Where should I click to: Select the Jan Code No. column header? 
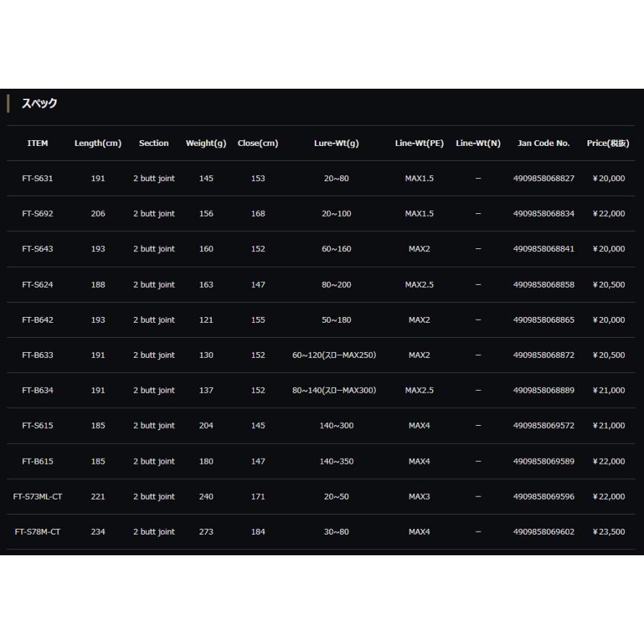(x=544, y=143)
